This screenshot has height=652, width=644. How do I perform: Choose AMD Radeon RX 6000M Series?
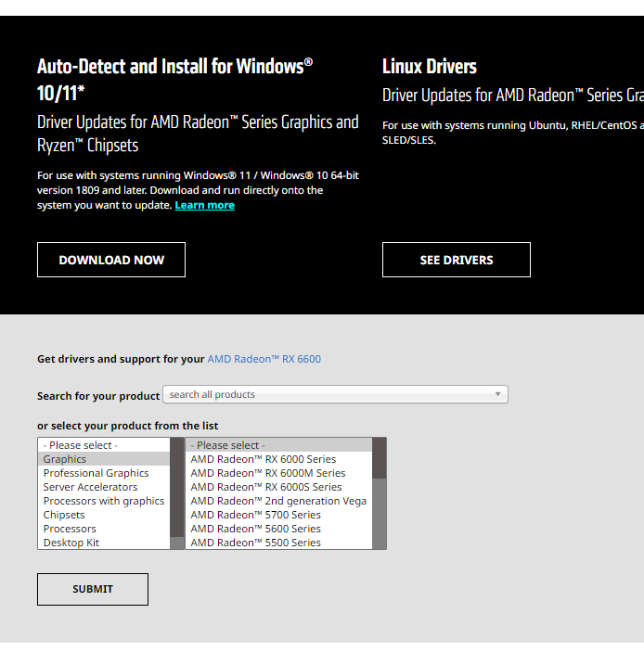tap(278, 473)
